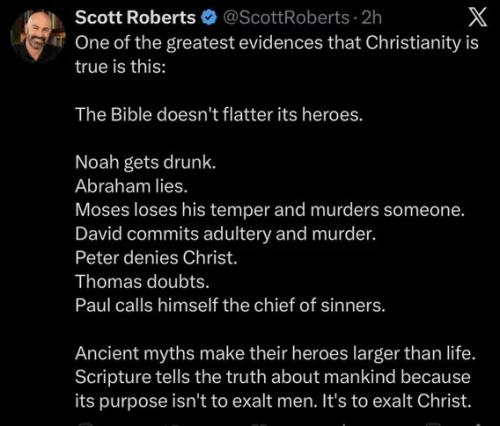Click the "Noah gets drunk." line

pos(146,163)
